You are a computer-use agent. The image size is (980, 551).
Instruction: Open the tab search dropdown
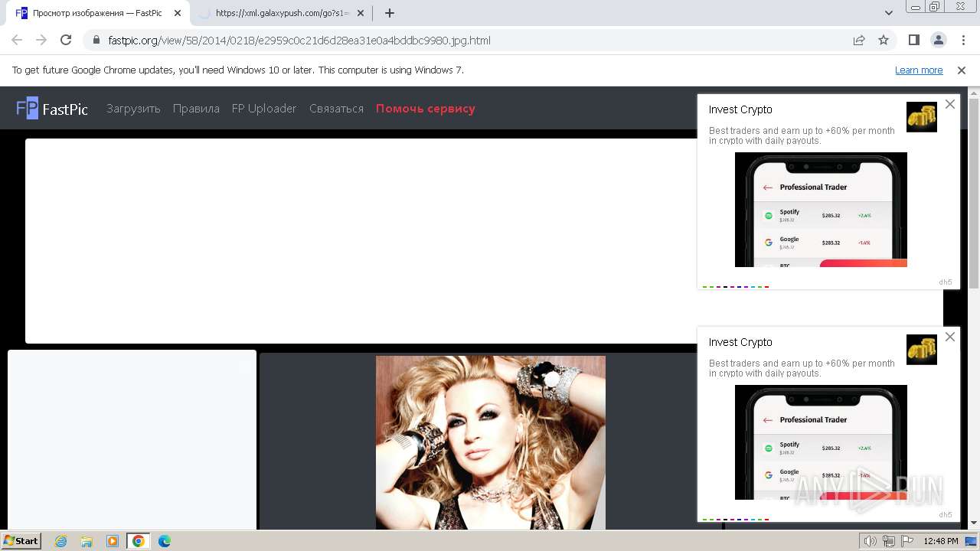coord(889,13)
